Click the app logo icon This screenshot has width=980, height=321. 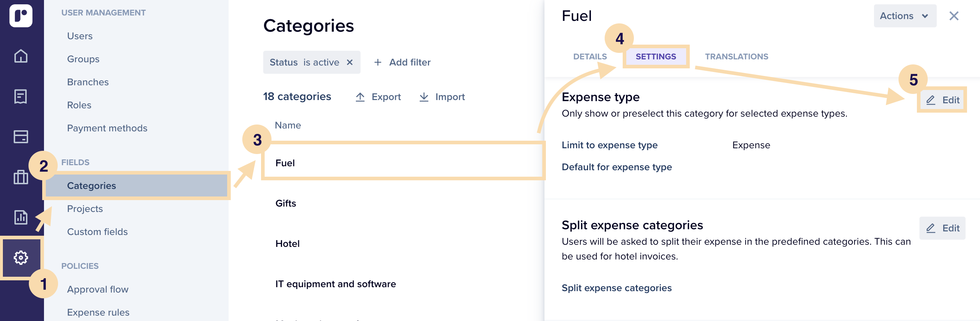pyautogui.click(x=21, y=15)
